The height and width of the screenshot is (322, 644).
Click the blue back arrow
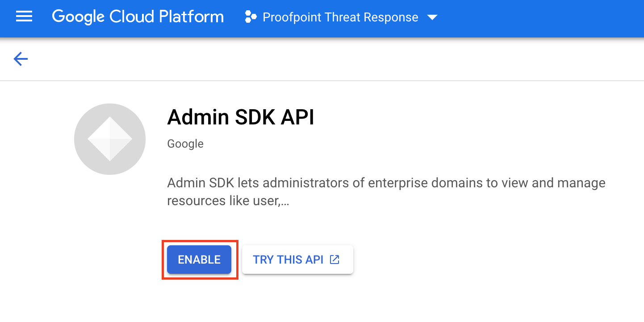pyautogui.click(x=21, y=59)
